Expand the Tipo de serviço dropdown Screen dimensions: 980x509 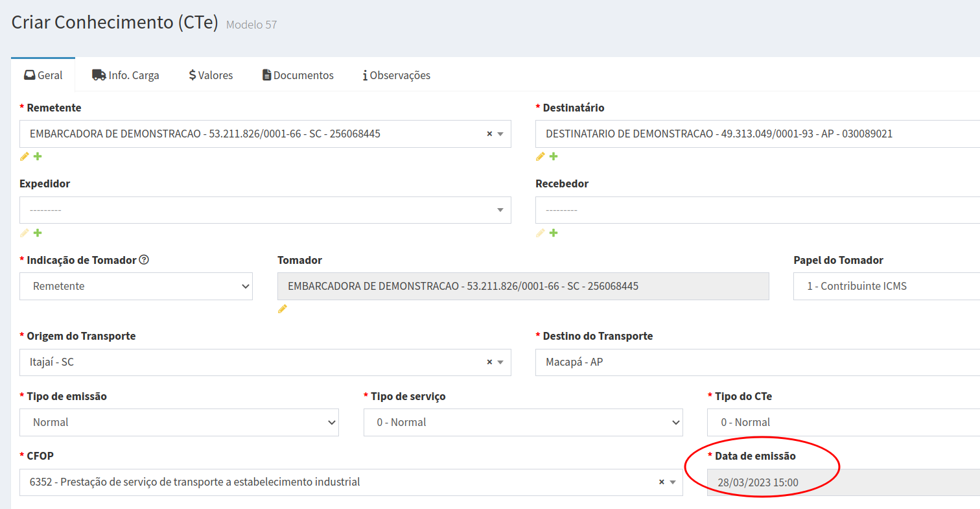coord(523,422)
